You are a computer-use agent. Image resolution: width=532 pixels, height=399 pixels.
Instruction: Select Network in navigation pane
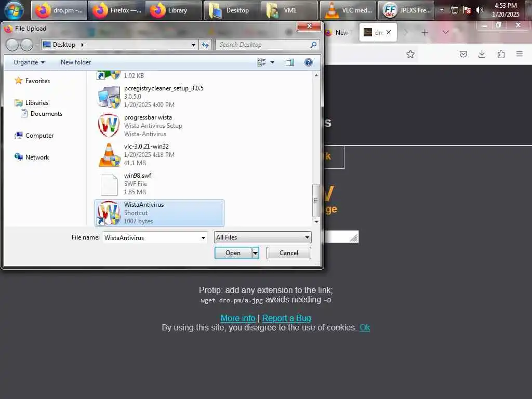[32, 157]
